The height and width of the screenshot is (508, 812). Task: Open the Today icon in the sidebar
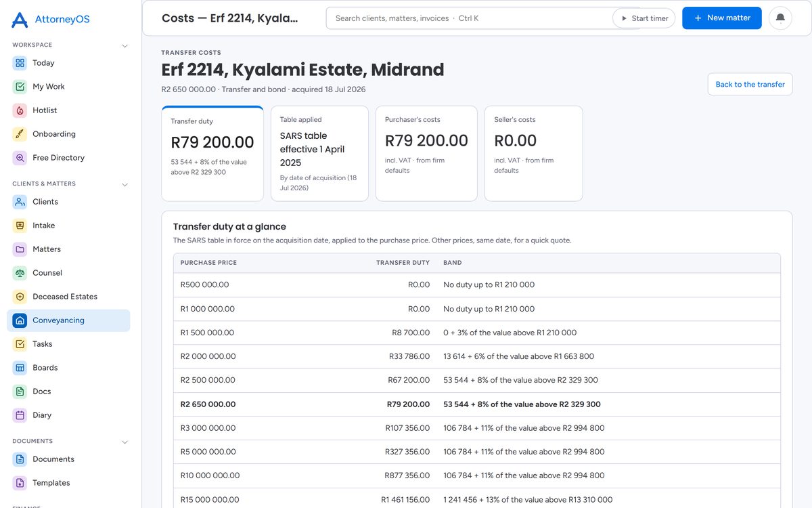(x=20, y=63)
